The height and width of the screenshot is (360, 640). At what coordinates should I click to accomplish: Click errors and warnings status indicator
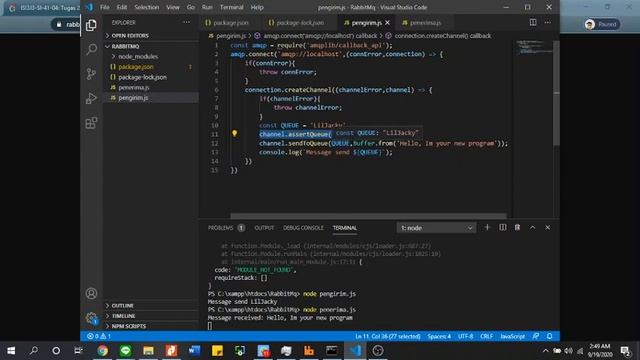(99, 336)
